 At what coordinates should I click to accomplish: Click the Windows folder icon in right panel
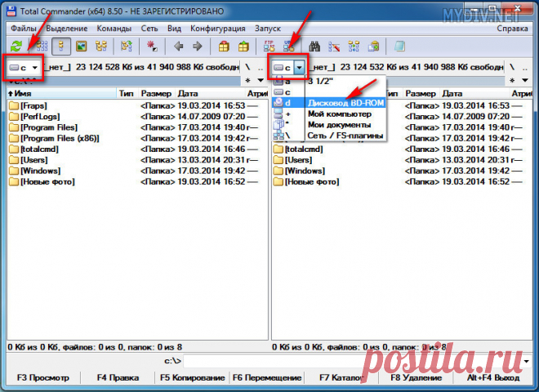click(278, 171)
